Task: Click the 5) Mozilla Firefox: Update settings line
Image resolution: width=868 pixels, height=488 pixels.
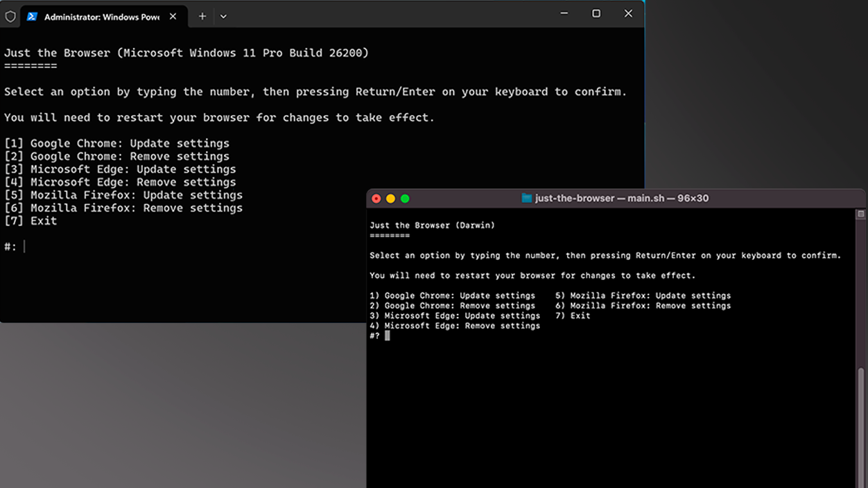Action: point(643,296)
